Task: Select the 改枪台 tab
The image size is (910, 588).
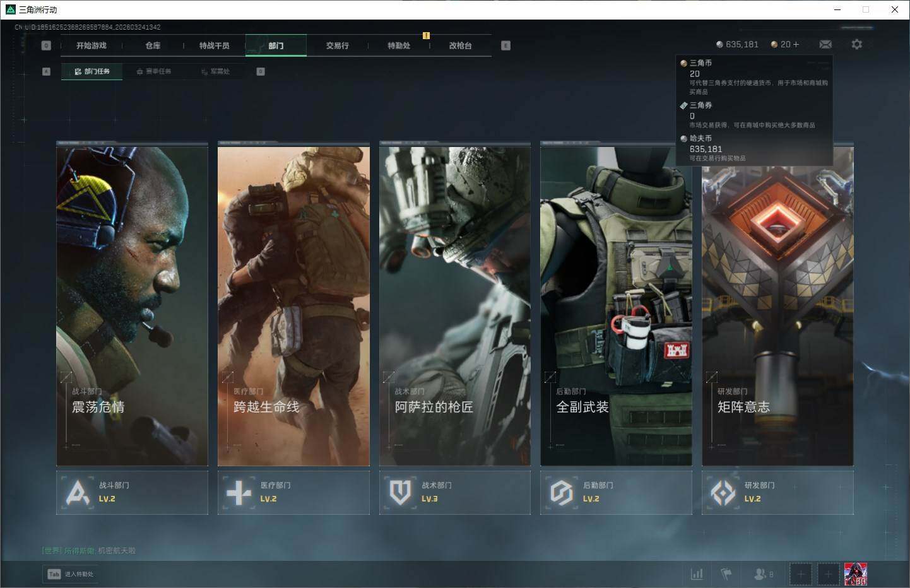Action: (x=460, y=45)
